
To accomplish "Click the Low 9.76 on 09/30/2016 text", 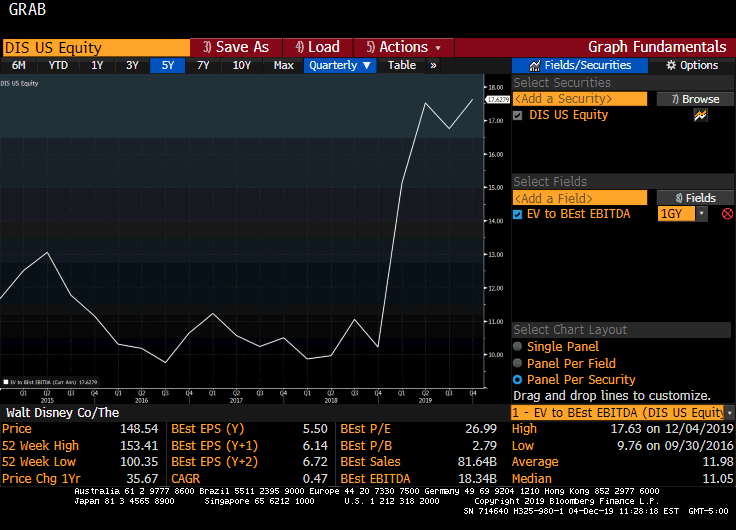I will pyautogui.click(x=675, y=446).
